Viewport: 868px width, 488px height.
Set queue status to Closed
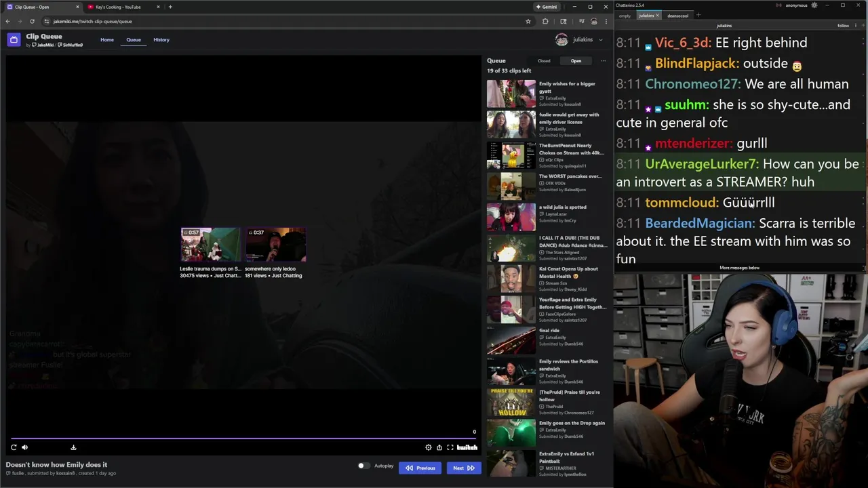point(544,61)
